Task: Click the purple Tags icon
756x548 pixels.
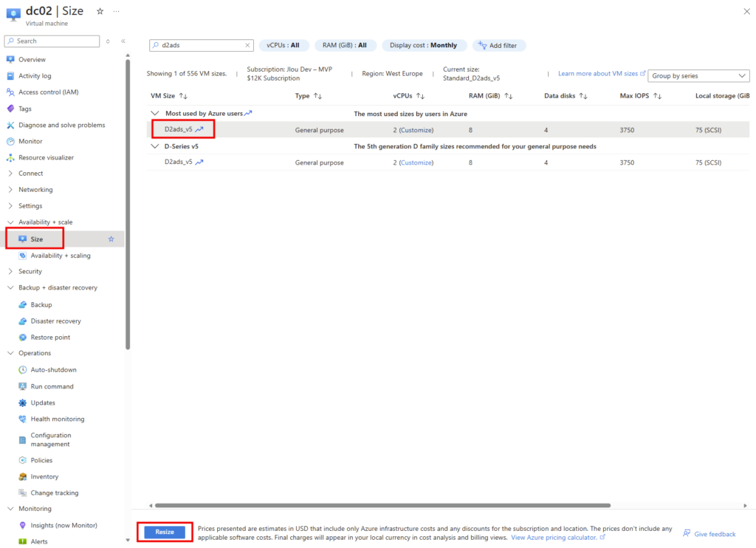Action: tap(10, 109)
